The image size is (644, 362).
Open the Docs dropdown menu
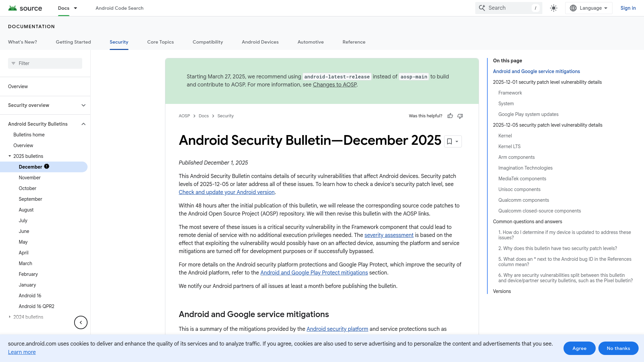point(67,8)
